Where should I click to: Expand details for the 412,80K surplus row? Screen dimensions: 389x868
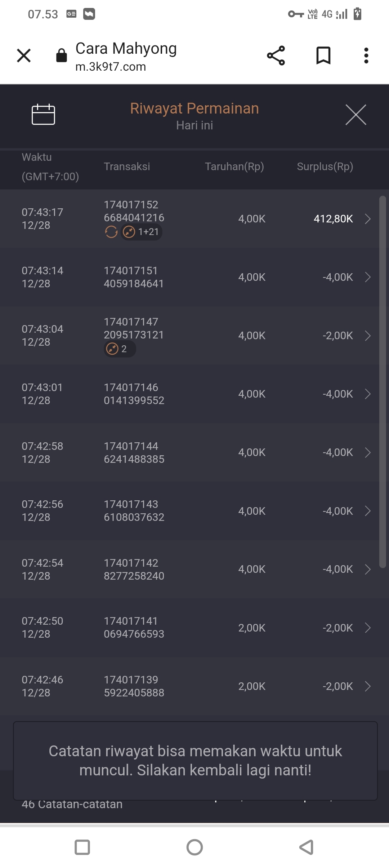pyautogui.click(x=368, y=219)
